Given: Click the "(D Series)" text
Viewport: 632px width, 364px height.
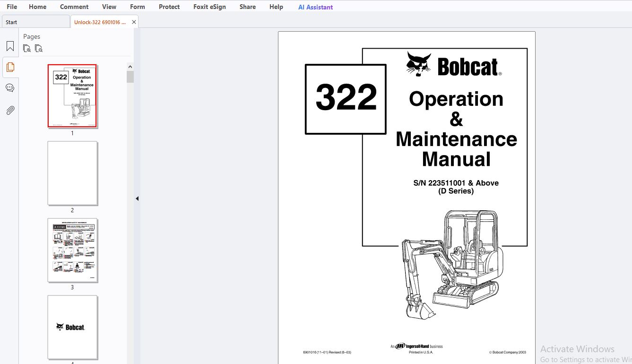Looking at the screenshot, I should (456, 191).
